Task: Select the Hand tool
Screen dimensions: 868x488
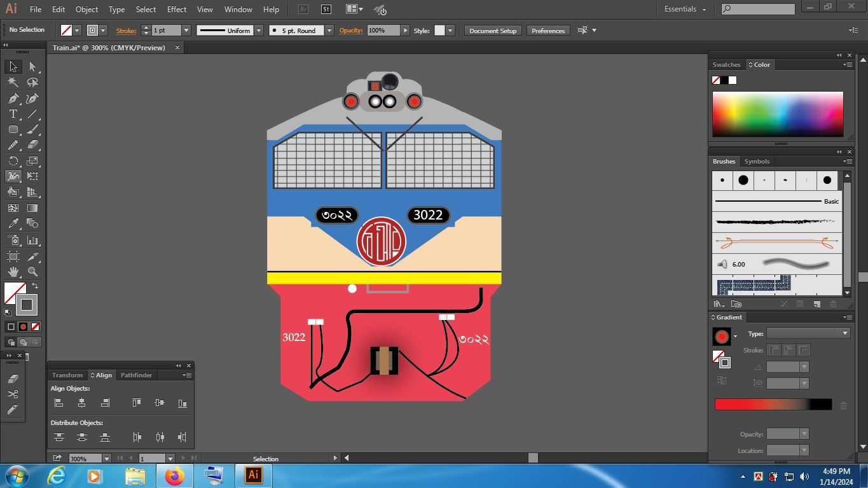Action: pos(13,272)
